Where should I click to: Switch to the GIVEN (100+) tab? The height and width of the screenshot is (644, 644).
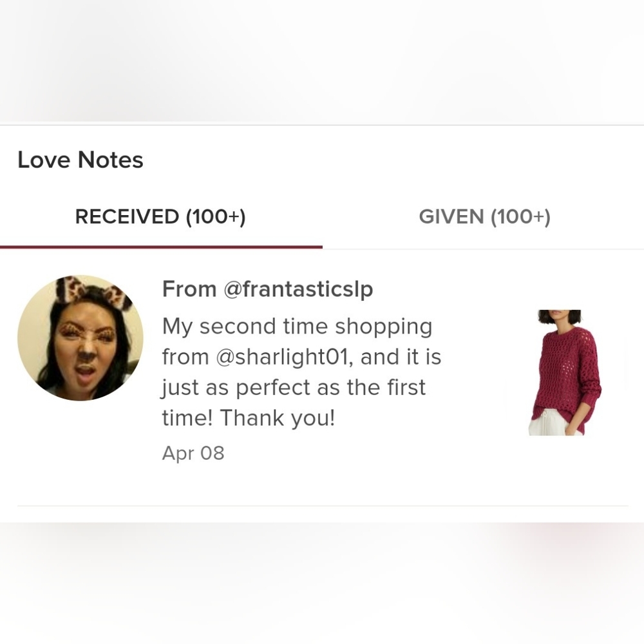(484, 216)
